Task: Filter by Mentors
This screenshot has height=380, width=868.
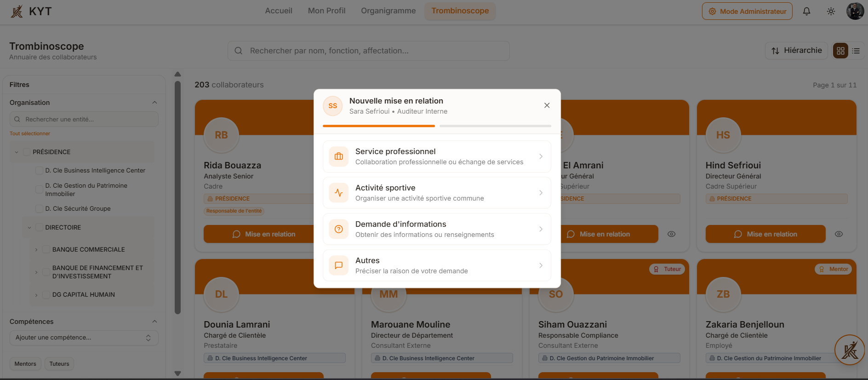Action: (25, 364)
